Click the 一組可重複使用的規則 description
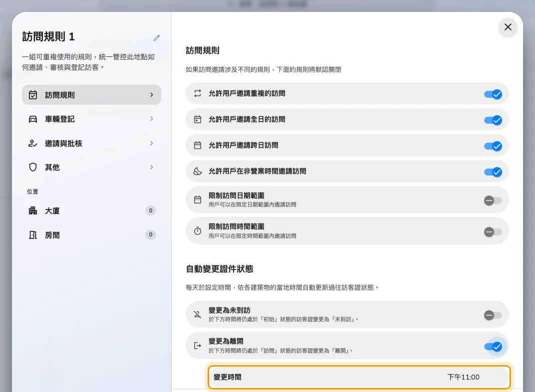535x392 pixels. click(x=88, y=62)
